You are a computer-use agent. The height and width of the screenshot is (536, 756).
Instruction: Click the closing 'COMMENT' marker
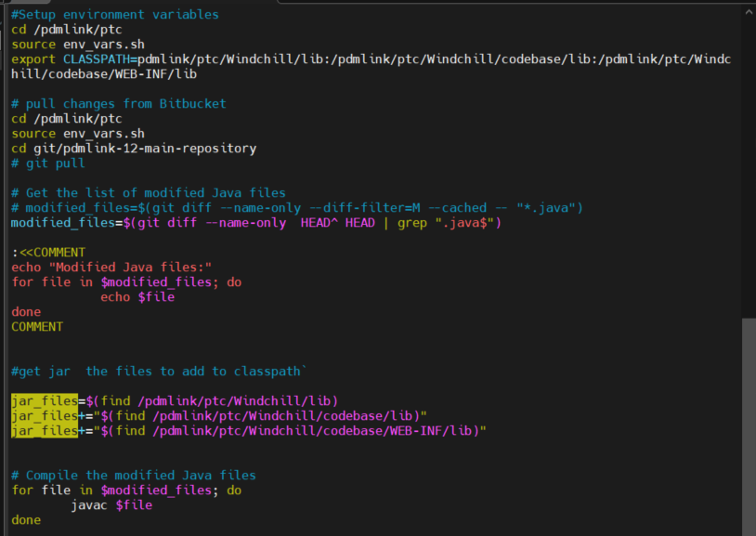[36, 326]
